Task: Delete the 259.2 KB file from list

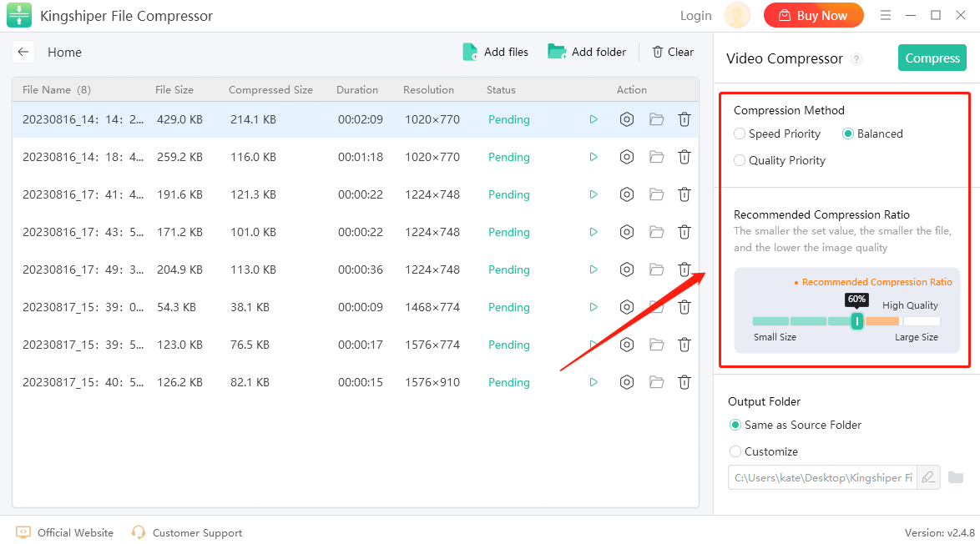Action: tap(684, 157)
